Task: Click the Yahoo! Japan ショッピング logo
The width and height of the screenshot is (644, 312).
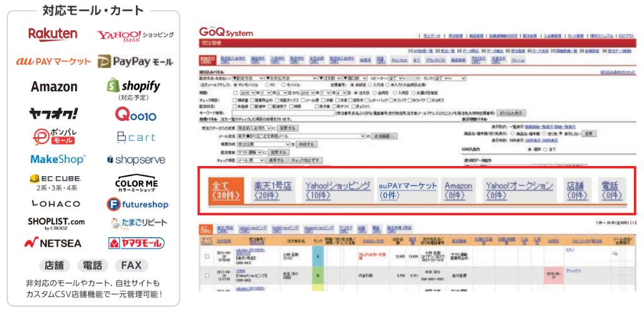Action: pos(135,36)
